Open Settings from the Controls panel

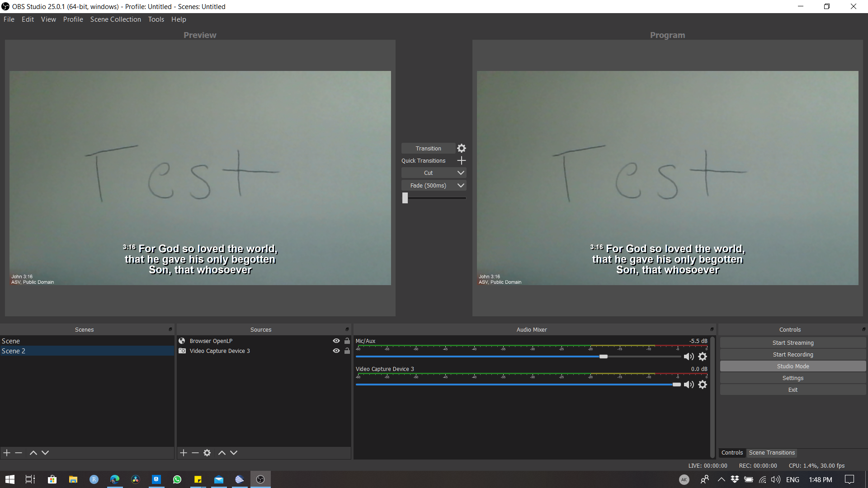tap(793, 378)
